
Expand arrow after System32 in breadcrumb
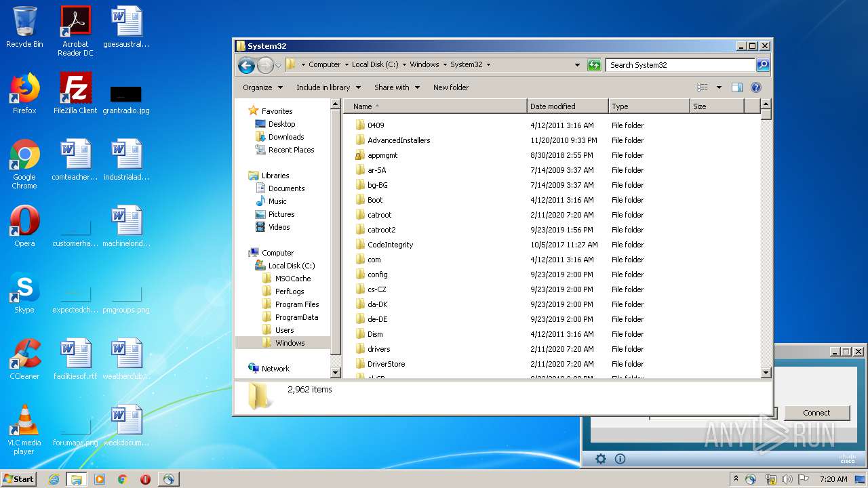tap(488, 65)
